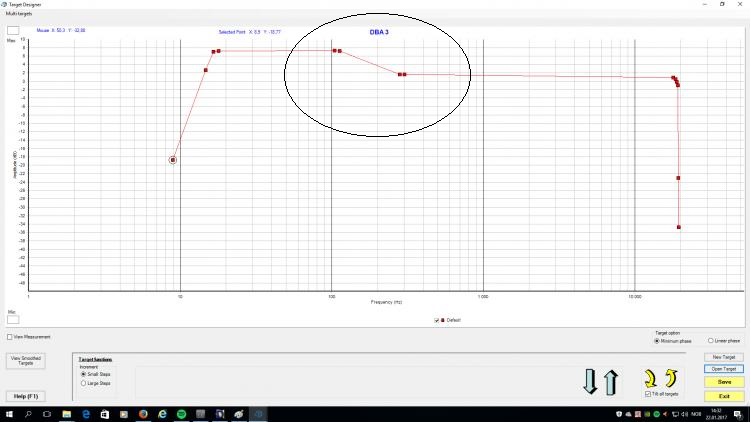Click the volume speaker tray icon

pos(685,414)
